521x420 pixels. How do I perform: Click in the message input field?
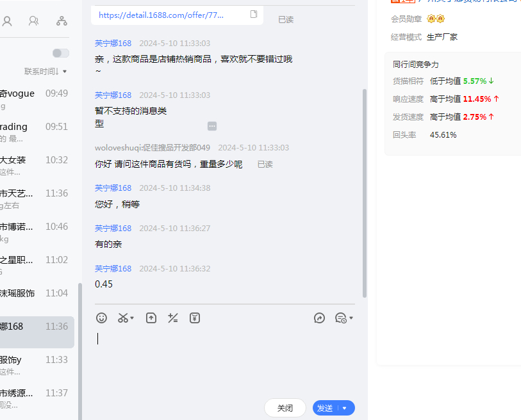224,359
